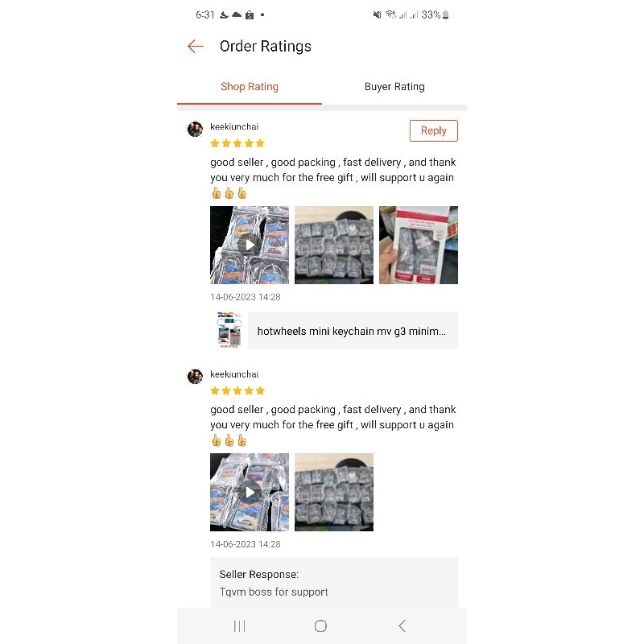The image size is (644, 644).
Task: View second review's grey packets photo
Action: 334,492
